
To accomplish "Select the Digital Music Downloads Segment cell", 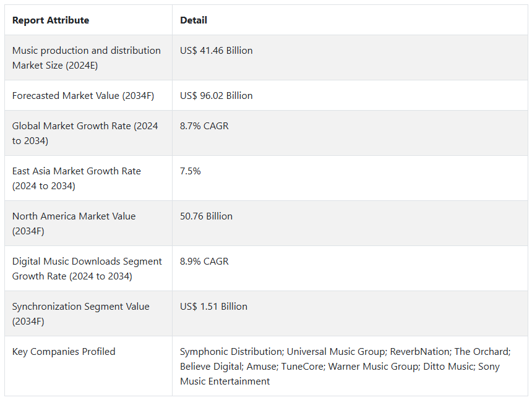I will coord(87,269).
